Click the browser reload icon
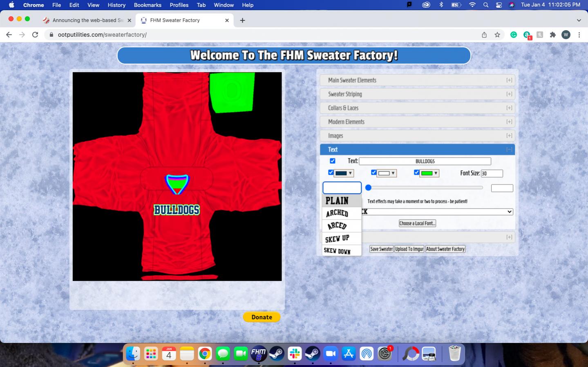The image size is (588, 367). [x=35, y=35]
